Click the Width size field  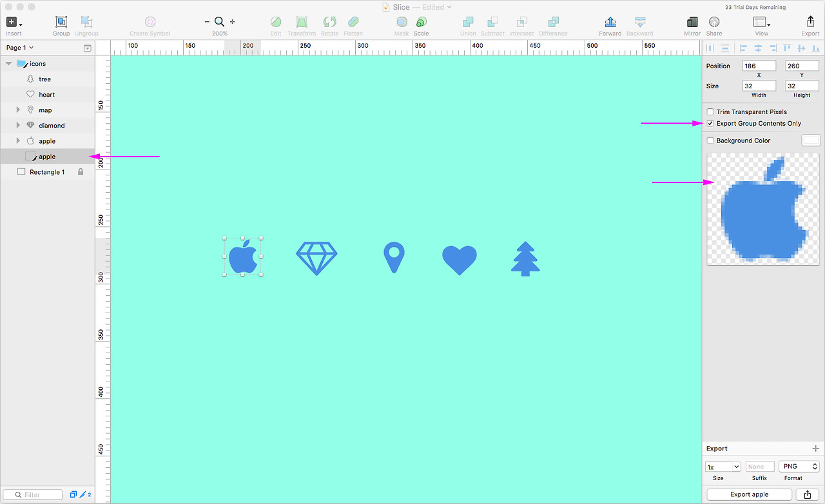[x=759, y=86]
